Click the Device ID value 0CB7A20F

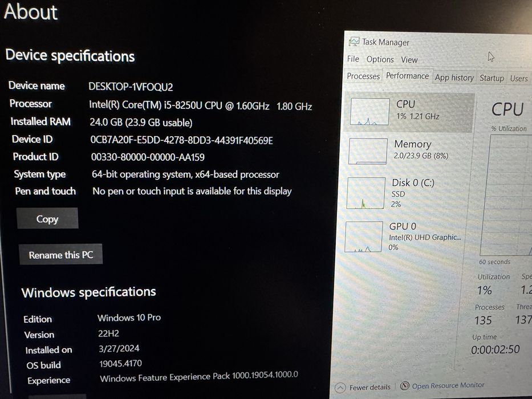(181, 140)
